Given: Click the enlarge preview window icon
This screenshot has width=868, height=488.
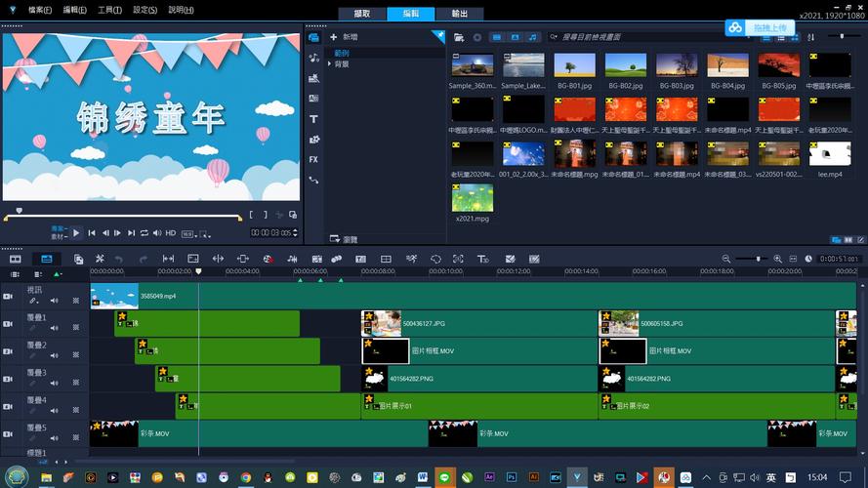Looking at the screenshot, I should point(293,215).
